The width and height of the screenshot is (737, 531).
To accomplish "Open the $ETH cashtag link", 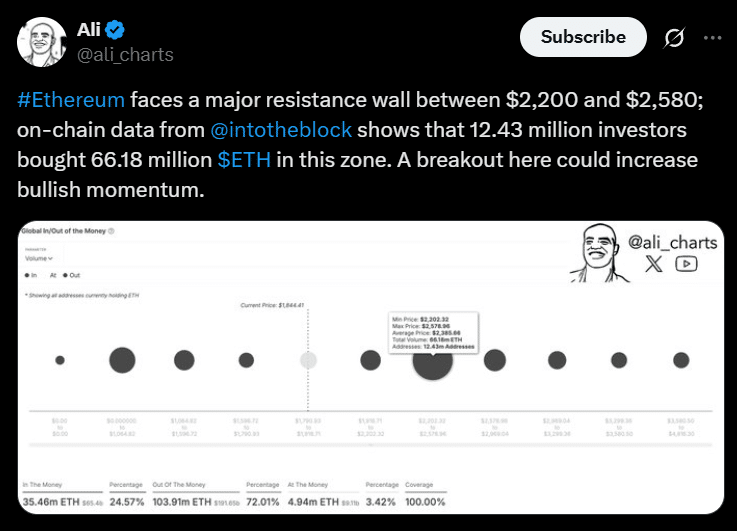I will (243, 160).
